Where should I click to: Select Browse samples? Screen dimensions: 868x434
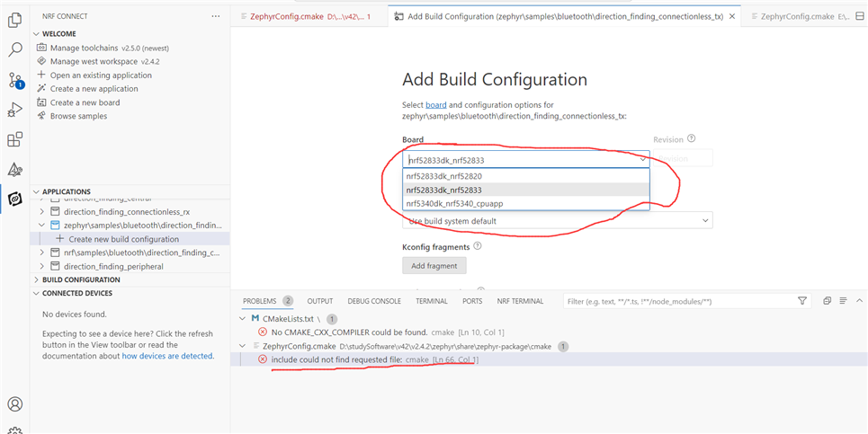coord(72,116)
